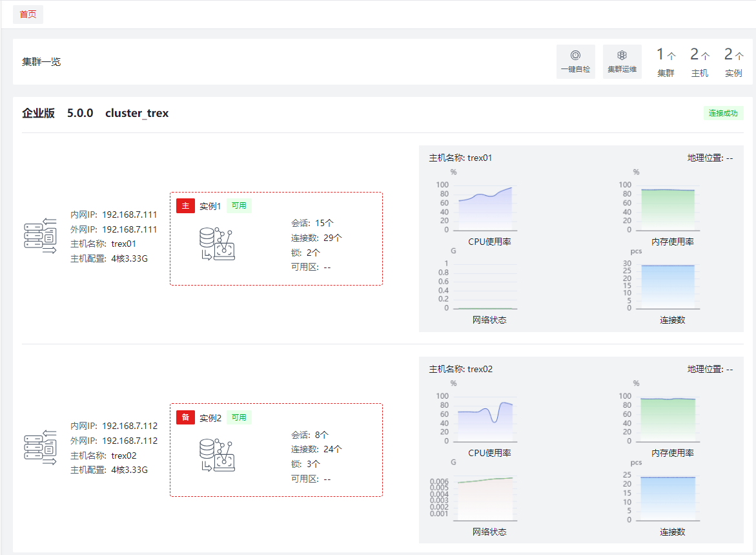The height and width of the screenshot is (555, 756).
Task: Click the 一键自检 self-check button
Action: (576, 62)
